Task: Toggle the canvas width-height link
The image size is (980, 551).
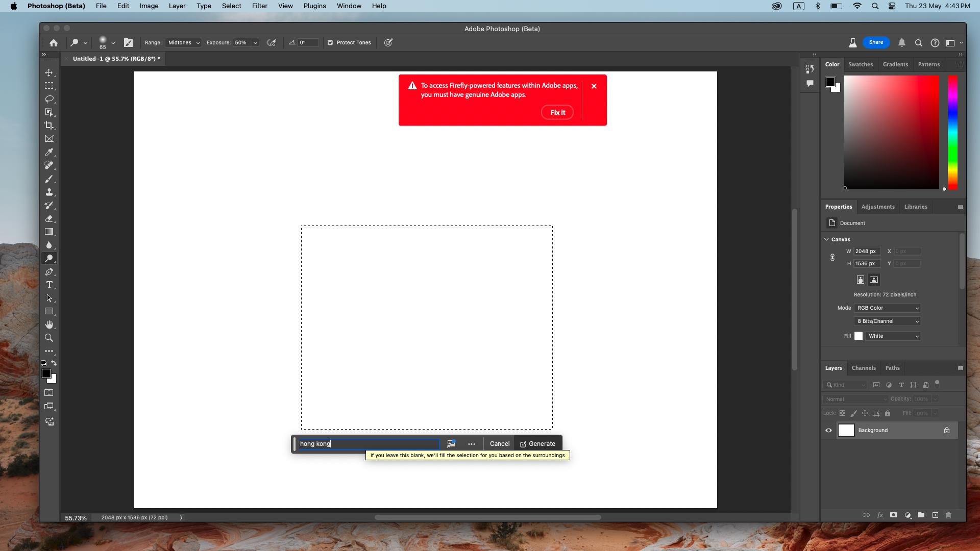Action: 832,258
